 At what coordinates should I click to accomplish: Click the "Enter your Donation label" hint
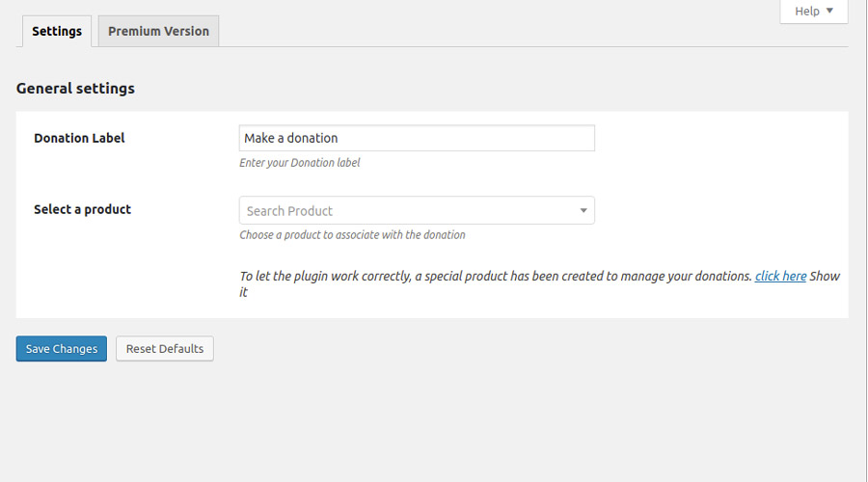[300, 163]
